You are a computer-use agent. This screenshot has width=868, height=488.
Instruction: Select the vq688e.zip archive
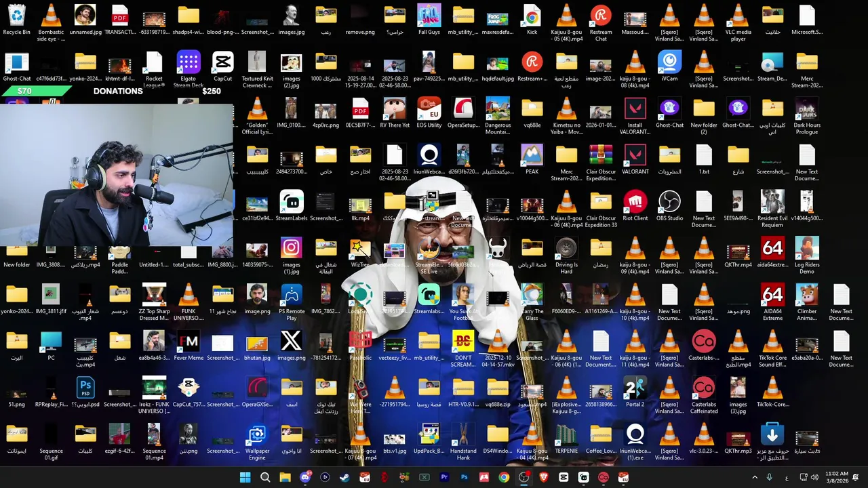click(498, 392)
